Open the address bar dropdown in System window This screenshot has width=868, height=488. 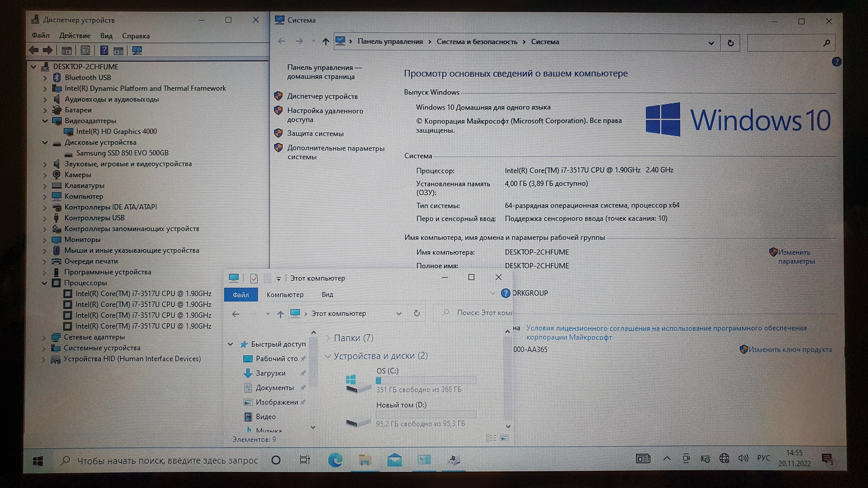click(x=711, y=43)
